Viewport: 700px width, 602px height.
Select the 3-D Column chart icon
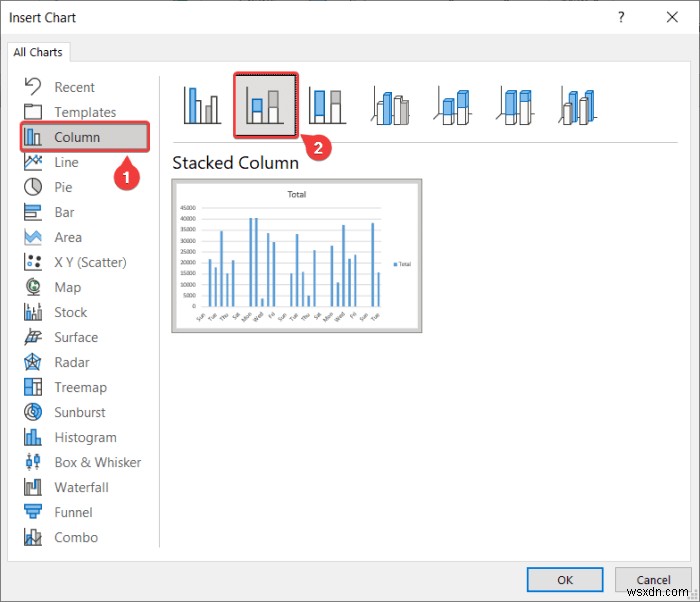pos(577,106)
